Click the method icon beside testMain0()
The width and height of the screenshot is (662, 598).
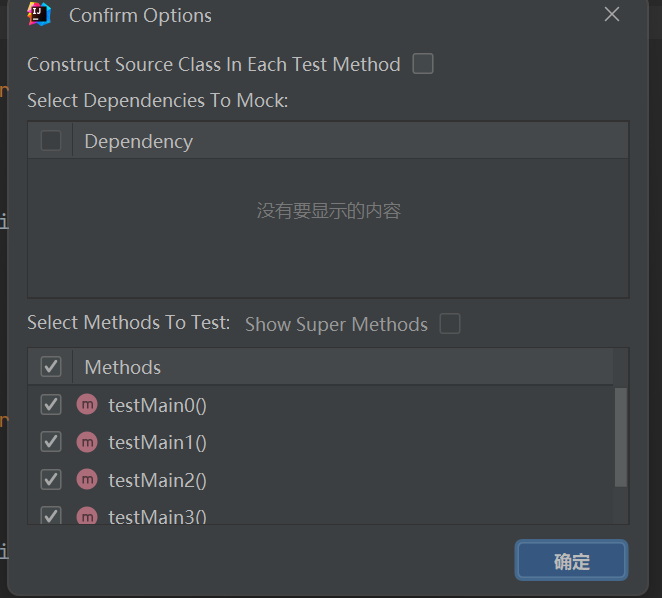(x=87, y=405)
